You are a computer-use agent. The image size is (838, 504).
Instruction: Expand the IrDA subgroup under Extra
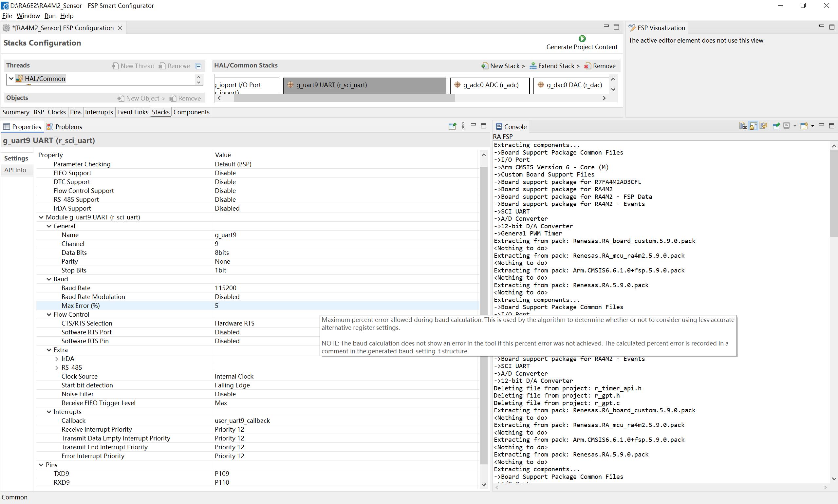tap(57, 359)
